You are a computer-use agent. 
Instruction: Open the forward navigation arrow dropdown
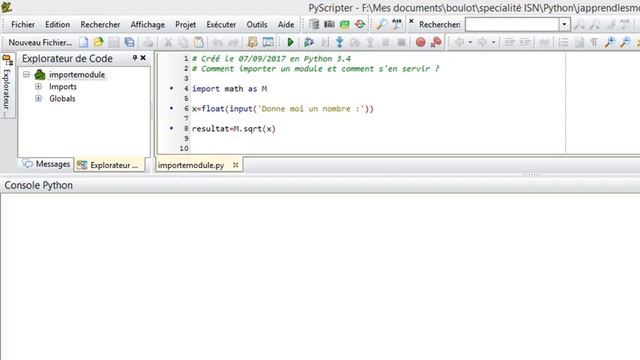tap(493, 42)
